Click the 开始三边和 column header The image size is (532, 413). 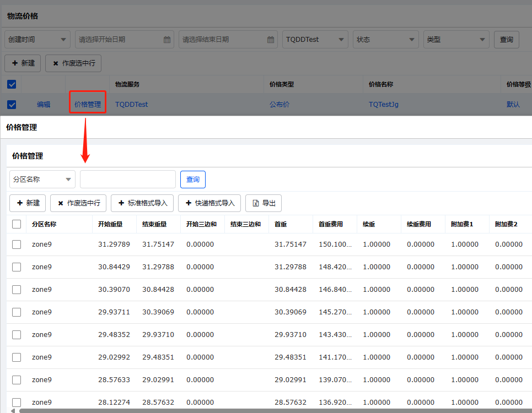click(x=202, y=224)
